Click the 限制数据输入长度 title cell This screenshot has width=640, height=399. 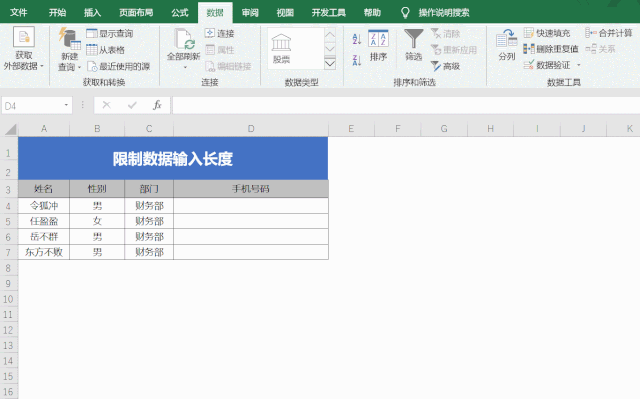click(173, 158)
